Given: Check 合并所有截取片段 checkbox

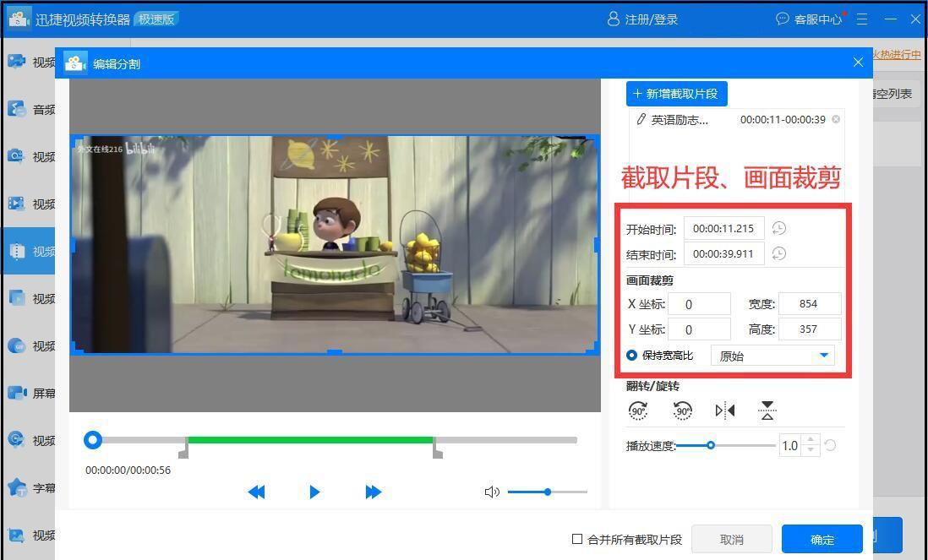Looking at the screenshot, I should (577, 539).
